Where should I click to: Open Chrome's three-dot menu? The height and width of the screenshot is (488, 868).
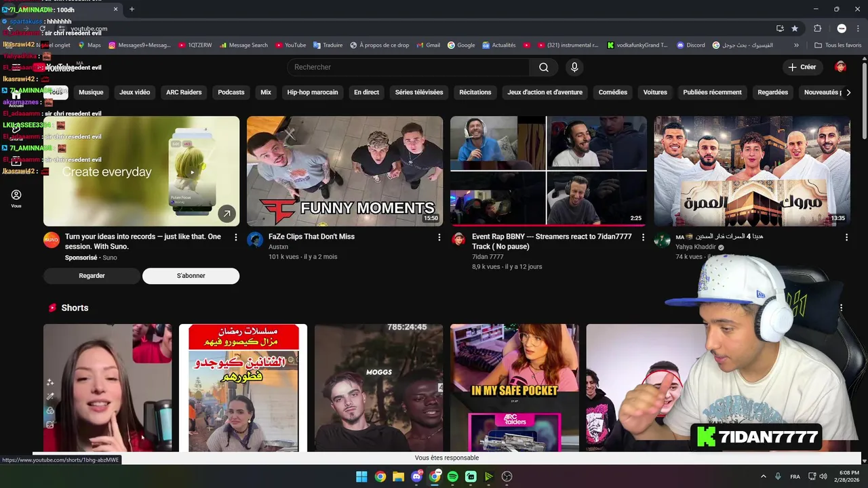click(857, 28)
